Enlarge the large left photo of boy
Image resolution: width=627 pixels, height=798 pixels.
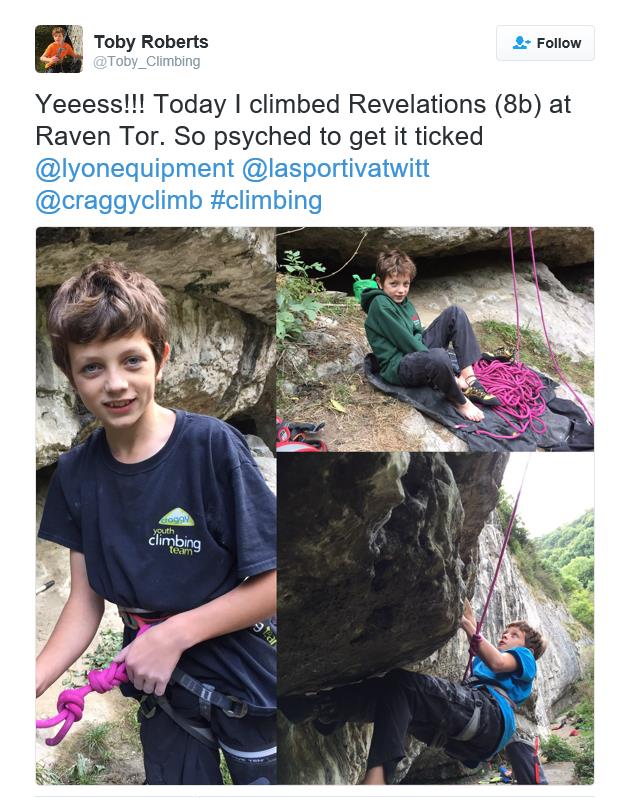click(x=155, y=505)
